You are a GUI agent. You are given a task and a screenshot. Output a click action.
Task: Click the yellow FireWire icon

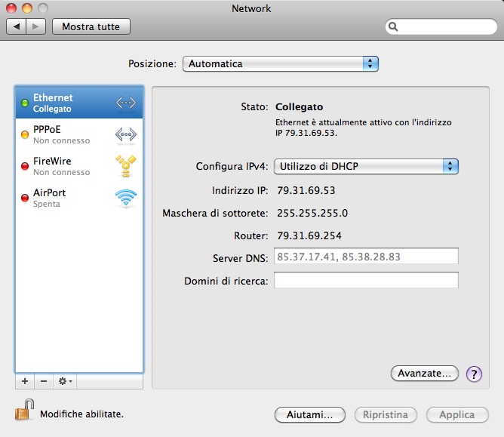[x=126, y=166]
